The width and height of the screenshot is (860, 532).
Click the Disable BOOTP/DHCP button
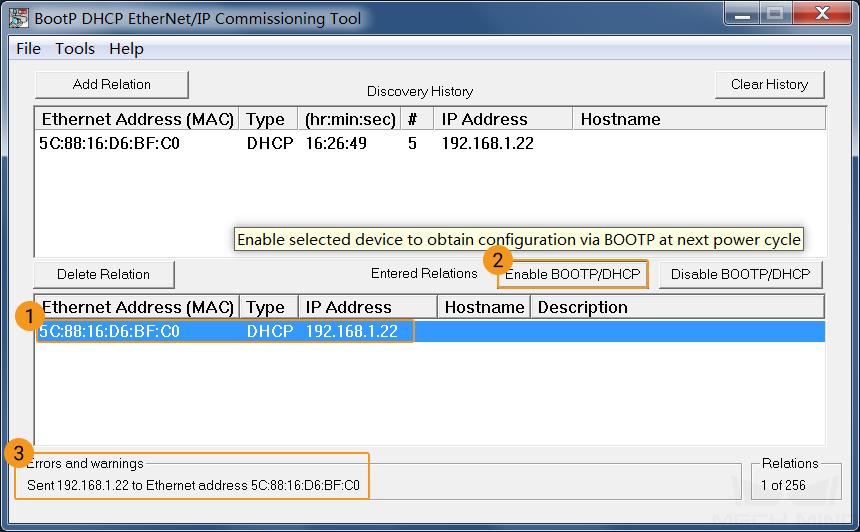click(x=740, y=274)
